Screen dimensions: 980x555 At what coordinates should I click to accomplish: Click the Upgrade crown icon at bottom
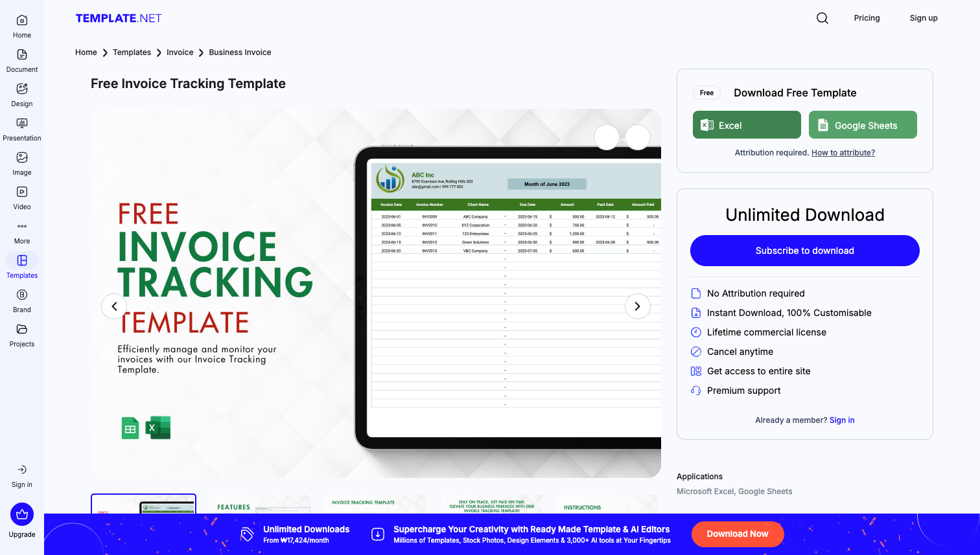tap(21, 514)
